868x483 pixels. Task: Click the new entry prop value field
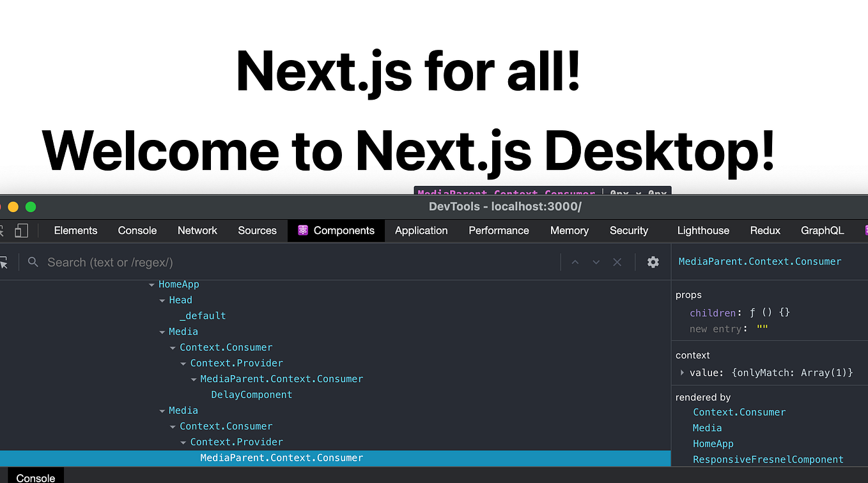(763, 328)
